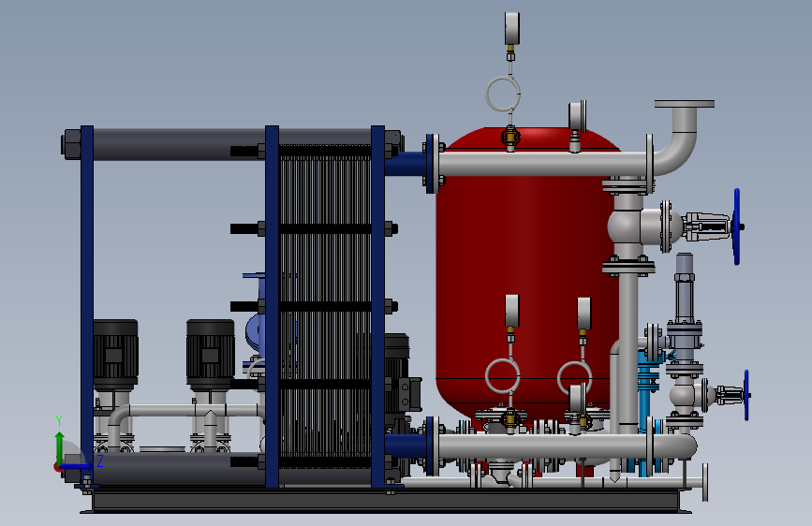
Task: Click the lower valve's blue handwheel
Action: (x=746, y=395)
